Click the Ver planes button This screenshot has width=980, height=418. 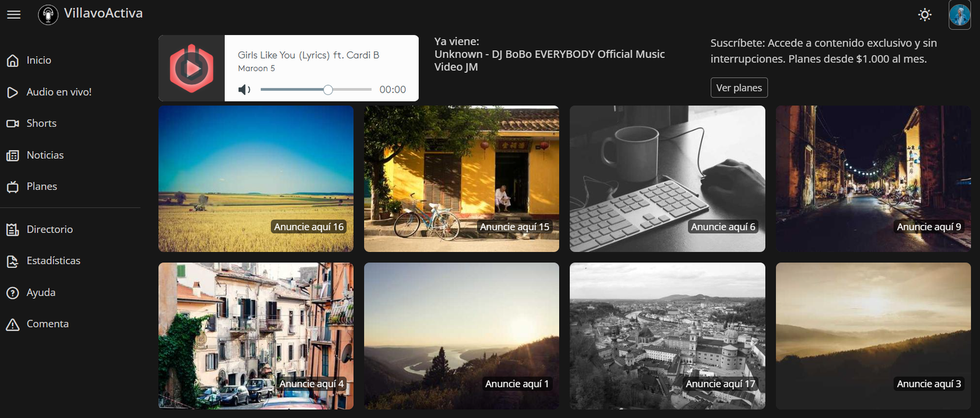(x=739, y=88)
